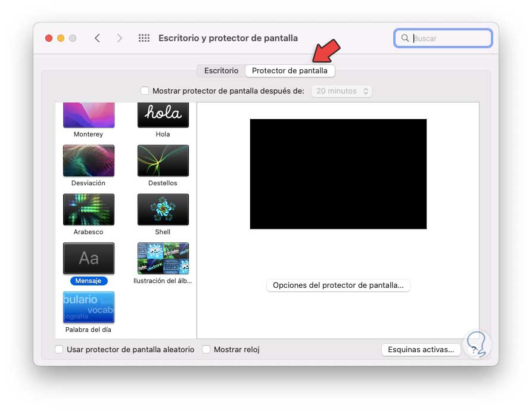Select the Hola screen saver thumbnail
This screenshot has width=532, height=410.
click(x=163, y=115)
